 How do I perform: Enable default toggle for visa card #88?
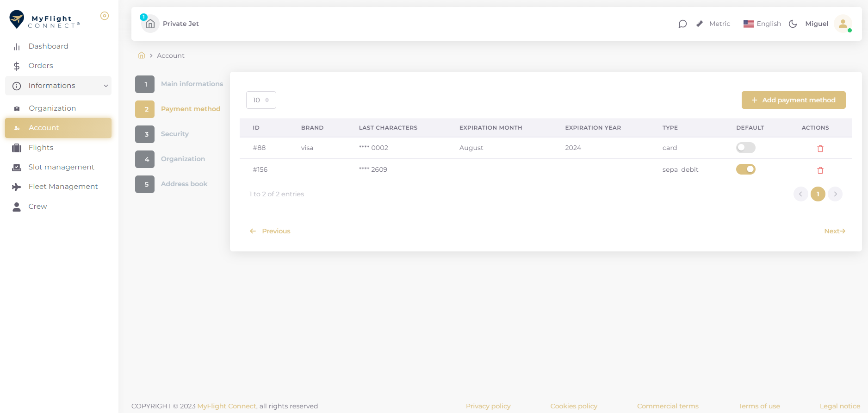pos(745,148)
